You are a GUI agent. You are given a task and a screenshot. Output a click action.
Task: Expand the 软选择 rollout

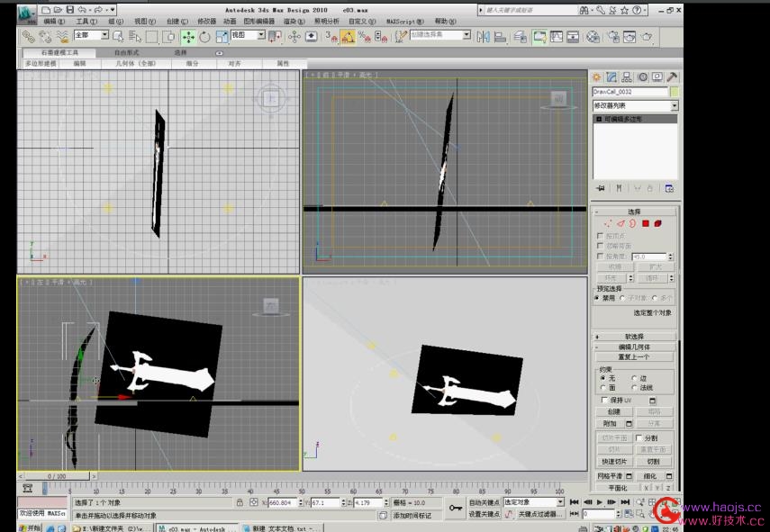point(634,337)
